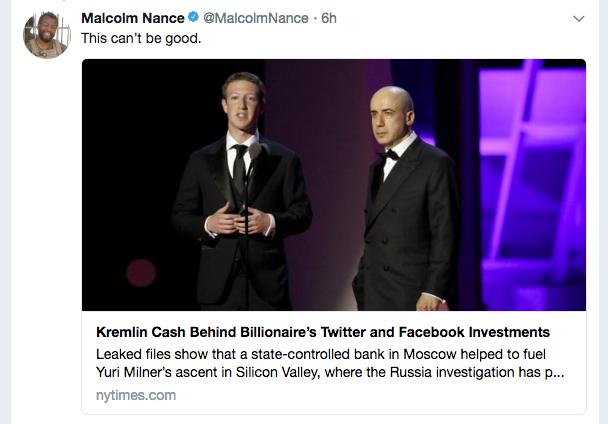The width and height of the screenshot is (608, 424).
Task: Open the article card preview photo
Action: click(333, 185)
